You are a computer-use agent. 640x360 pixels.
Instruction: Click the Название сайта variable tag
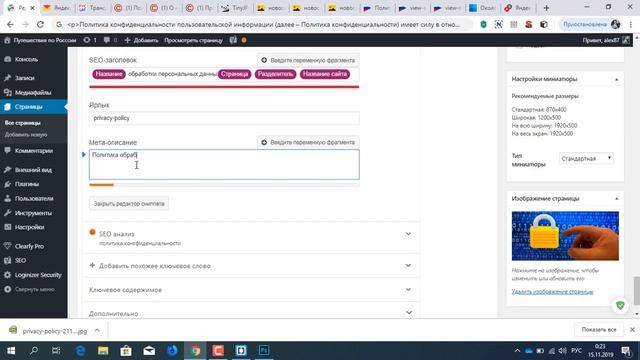point(325,74)
